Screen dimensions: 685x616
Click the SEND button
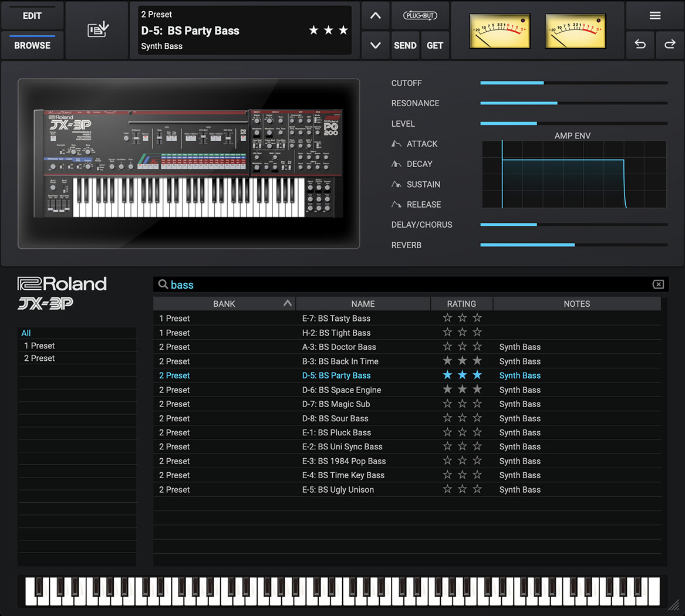(405, 45)
